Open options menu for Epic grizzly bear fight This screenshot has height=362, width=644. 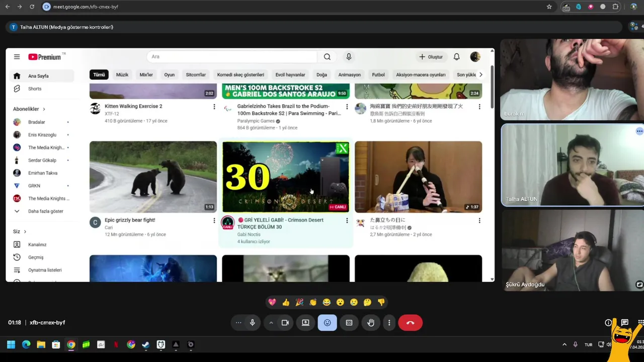click(x=214, y=220)
